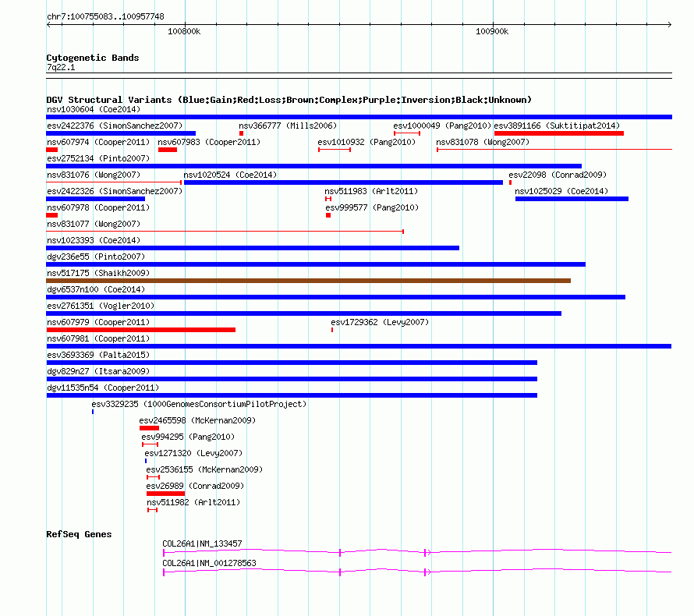The height and width of the screenshot is (616, 694).
Task: Click the esv22098 (Conrad2009) label
Action: (558, 175)
